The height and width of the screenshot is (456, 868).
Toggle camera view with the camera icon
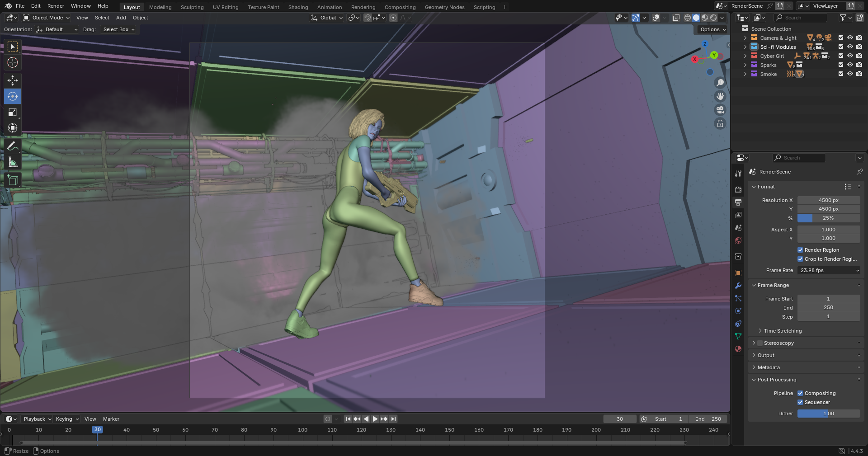[720, 110]
